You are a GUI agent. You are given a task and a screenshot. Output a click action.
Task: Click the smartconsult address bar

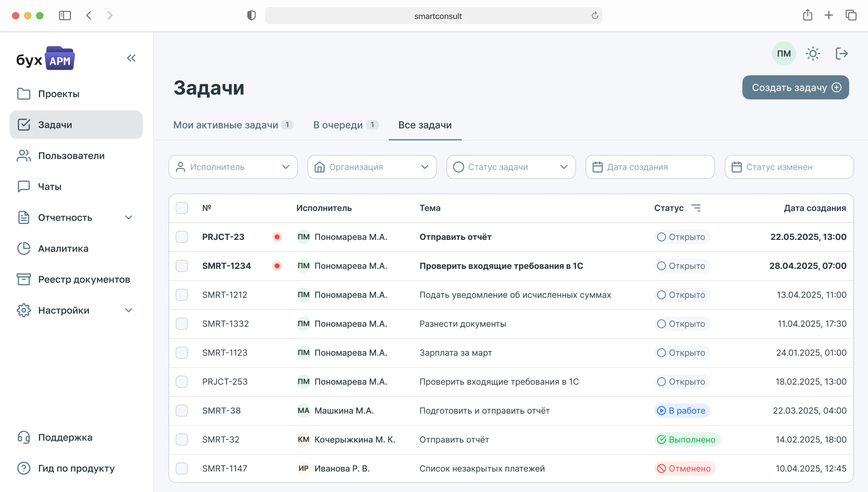[433, 16]
